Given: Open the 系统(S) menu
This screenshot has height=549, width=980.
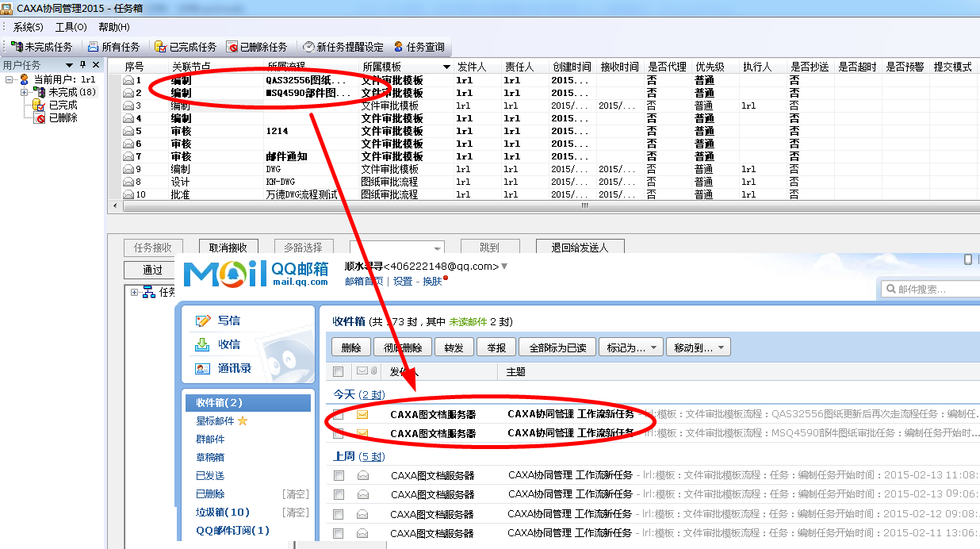Looking at the screenshot, I should pos(29,27).
